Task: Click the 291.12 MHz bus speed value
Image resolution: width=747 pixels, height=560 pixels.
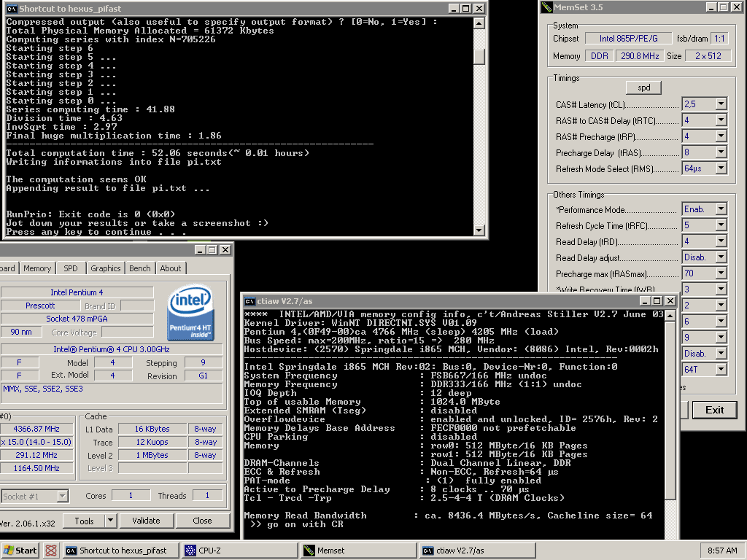Action: pyautogui.click(x=36, y=455)
